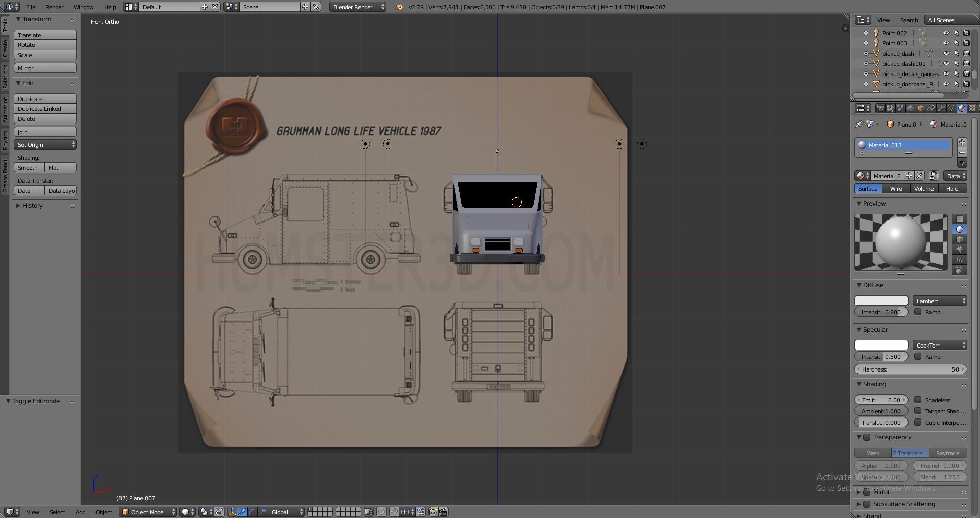The height and width of the screenshot is (518, 980).
Task: Open the Help menu
Action: (x=110, y=7)
